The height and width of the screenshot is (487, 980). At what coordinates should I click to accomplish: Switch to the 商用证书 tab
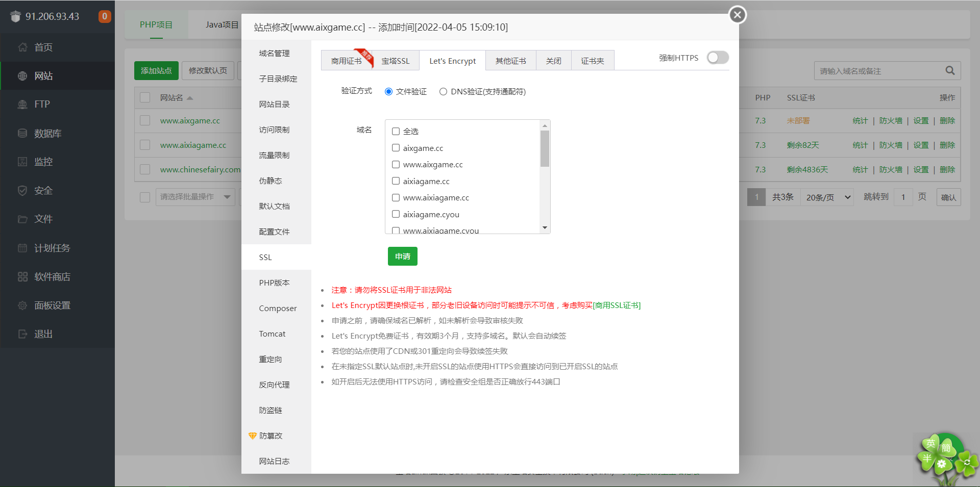[x=346, y=61]
